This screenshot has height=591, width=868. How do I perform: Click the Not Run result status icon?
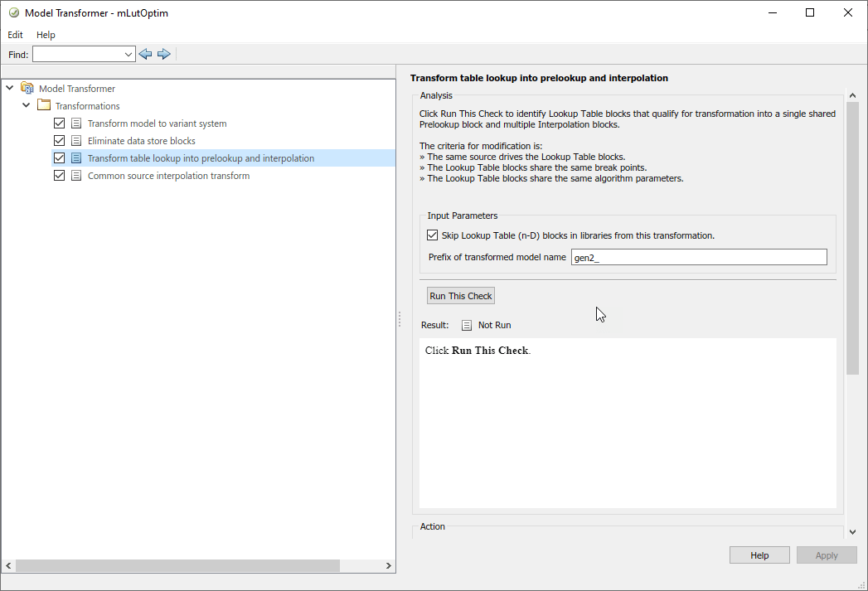pos(467,325)
